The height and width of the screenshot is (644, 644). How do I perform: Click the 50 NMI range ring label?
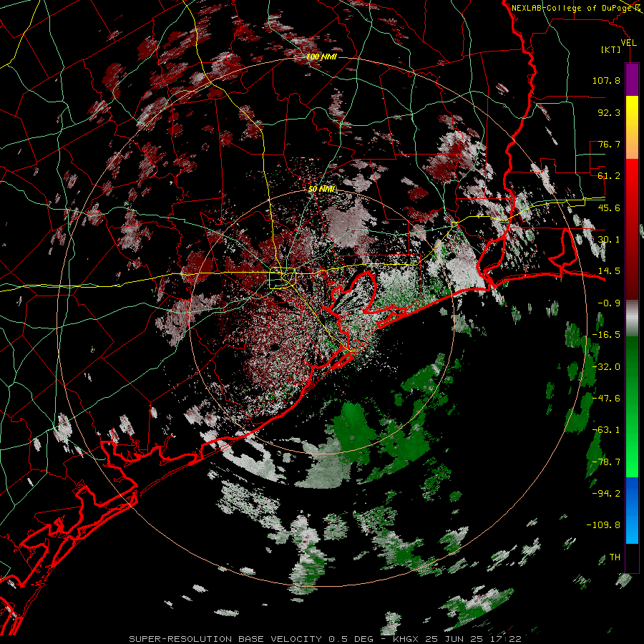(x=321, y=190)
